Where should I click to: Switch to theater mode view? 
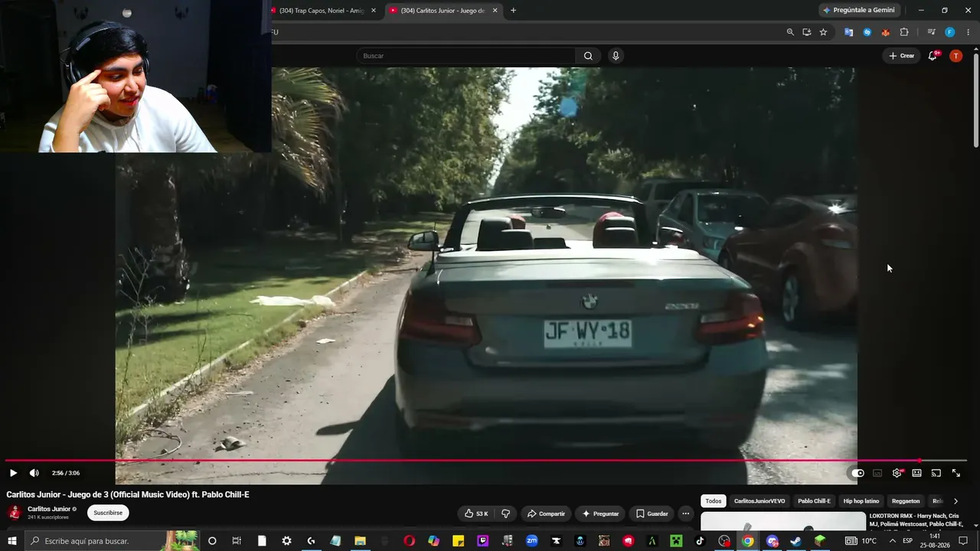[x=916, y=473]
